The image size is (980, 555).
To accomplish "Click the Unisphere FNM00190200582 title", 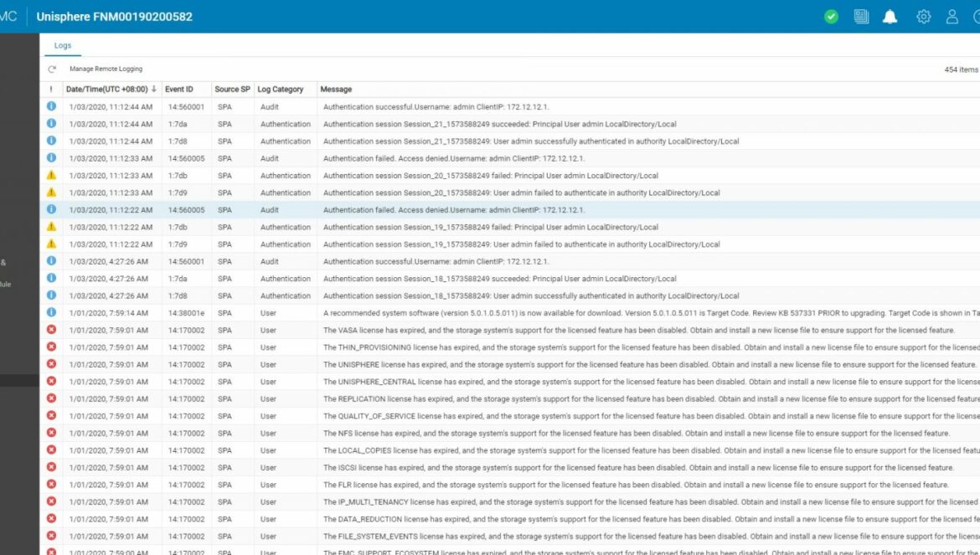I will click(x=115, y=17).
